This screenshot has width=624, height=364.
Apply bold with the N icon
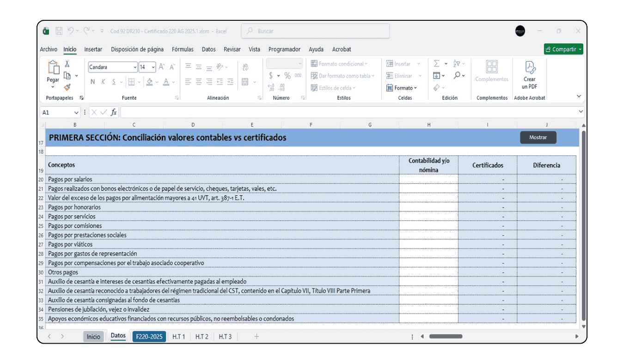[x=92, y=81]
